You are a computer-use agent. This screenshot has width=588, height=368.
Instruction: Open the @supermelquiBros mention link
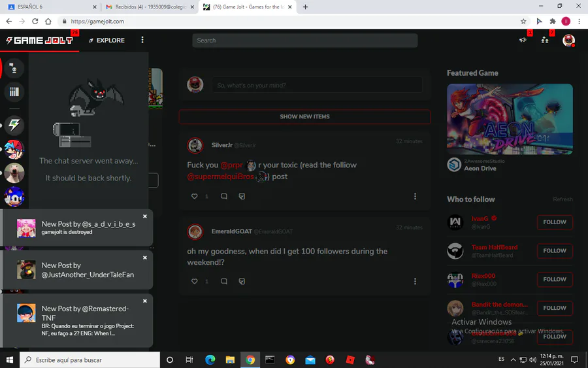[221, 176]
